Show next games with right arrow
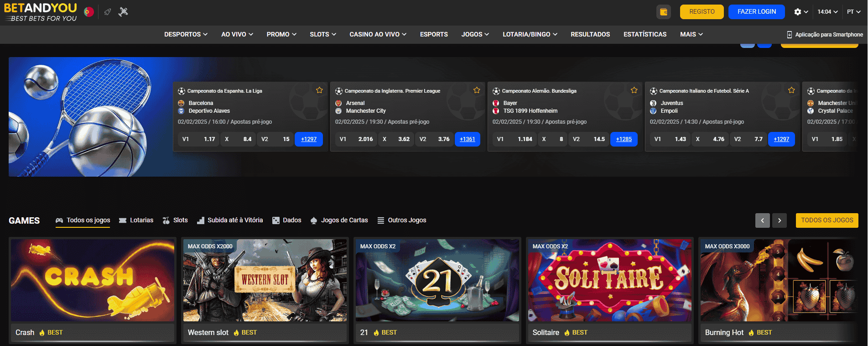This screenshot has width=868, height=346. [x=780, y=220]
